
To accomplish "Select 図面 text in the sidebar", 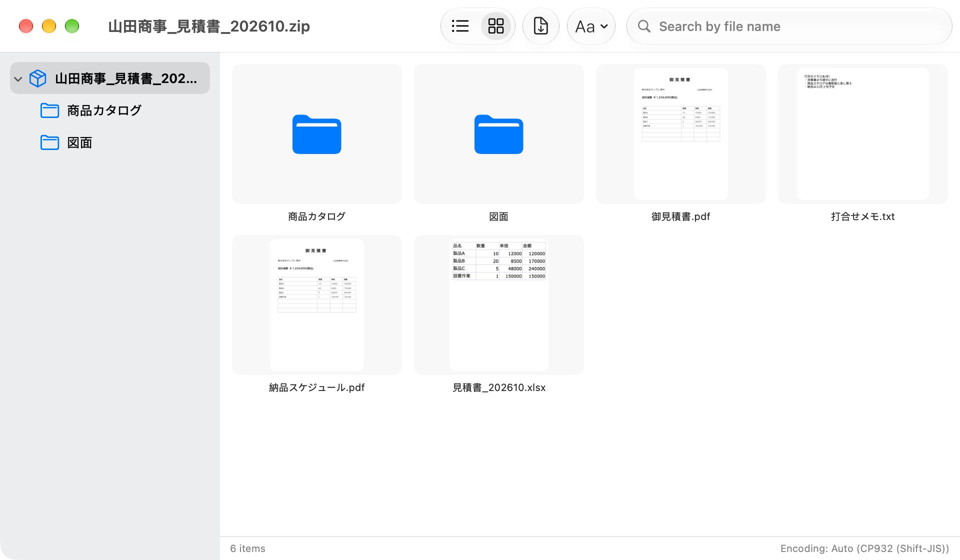I will click(x=79, y=142).
